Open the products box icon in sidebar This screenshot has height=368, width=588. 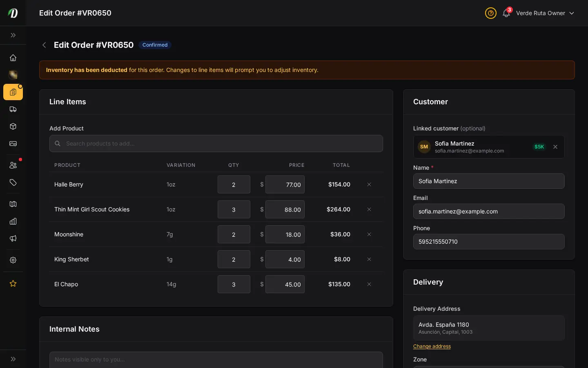13,126
